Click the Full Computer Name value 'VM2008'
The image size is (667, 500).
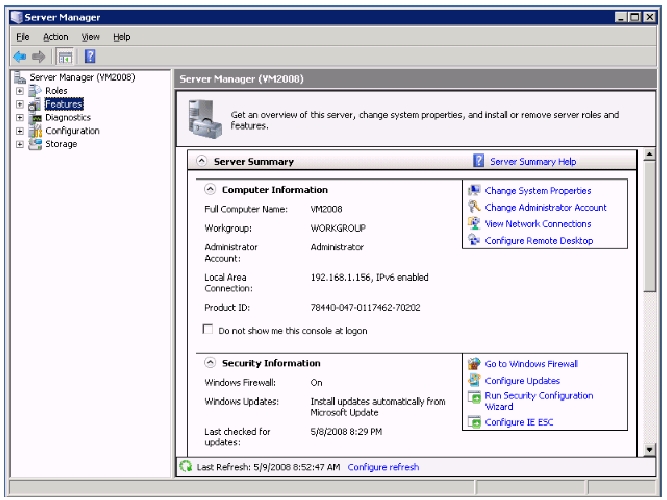326,209
